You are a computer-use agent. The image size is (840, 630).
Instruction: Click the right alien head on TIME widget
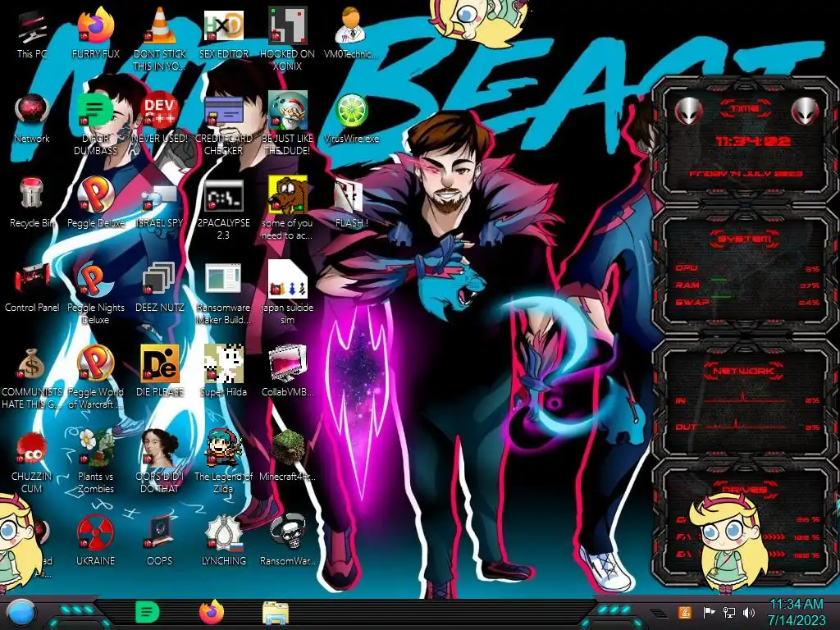[806, 112]
